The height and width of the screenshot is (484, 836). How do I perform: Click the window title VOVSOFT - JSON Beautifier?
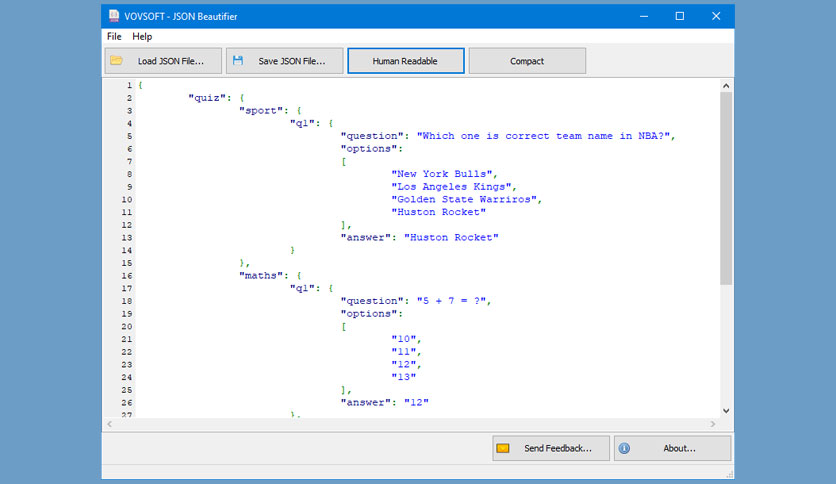181,17
